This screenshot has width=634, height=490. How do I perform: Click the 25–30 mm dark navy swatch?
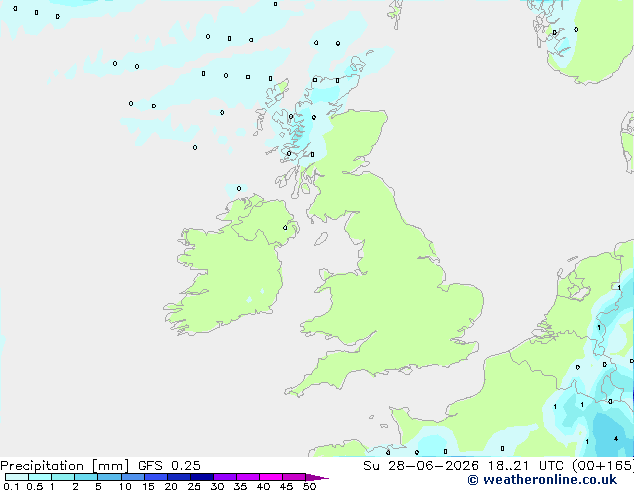[x=202, y=477]
